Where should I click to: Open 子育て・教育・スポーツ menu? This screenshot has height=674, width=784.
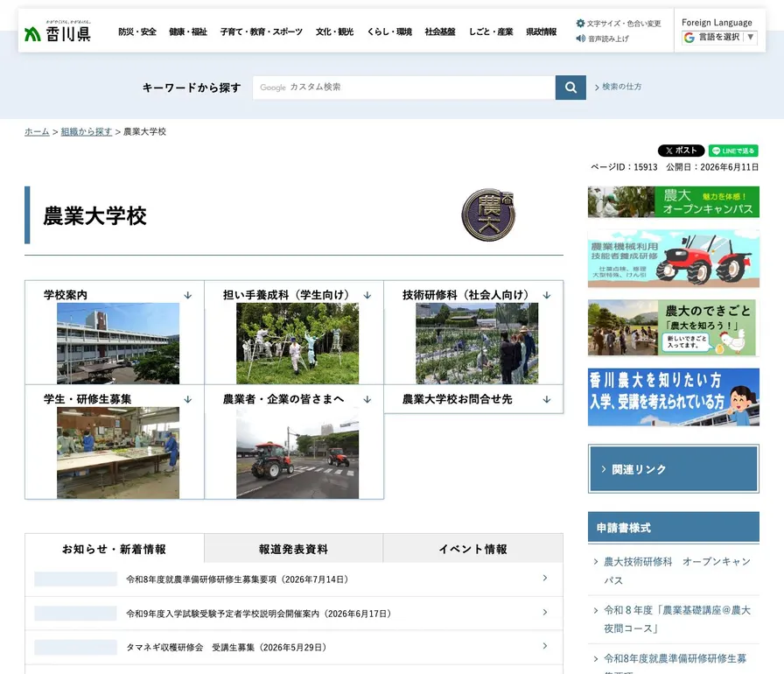point(262,32)
